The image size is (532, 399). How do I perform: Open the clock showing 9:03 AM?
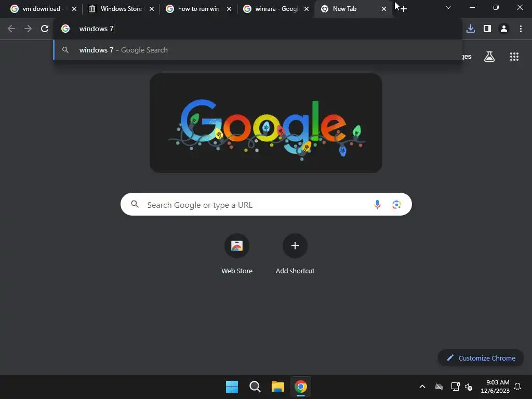click(495, 387)
